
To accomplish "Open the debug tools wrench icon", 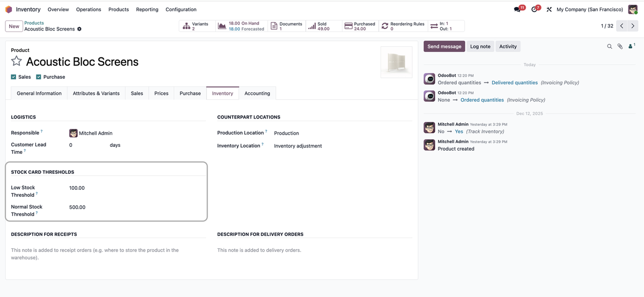I will pos(549,10).
